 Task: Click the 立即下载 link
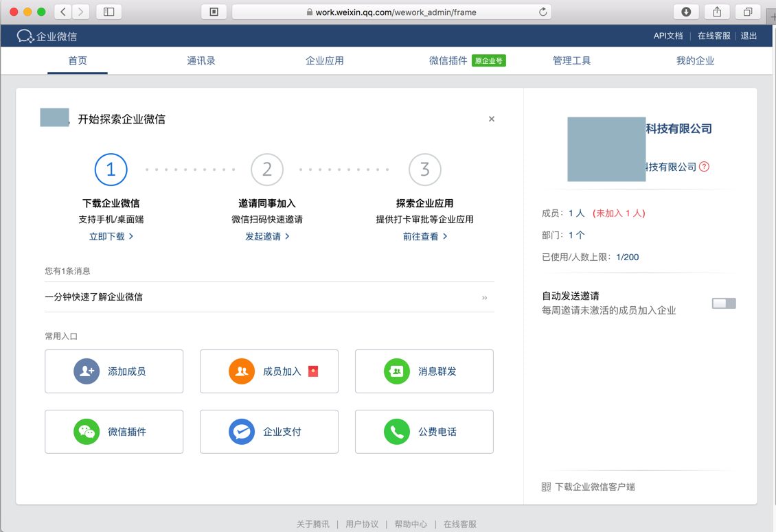[x=111, y=237]
